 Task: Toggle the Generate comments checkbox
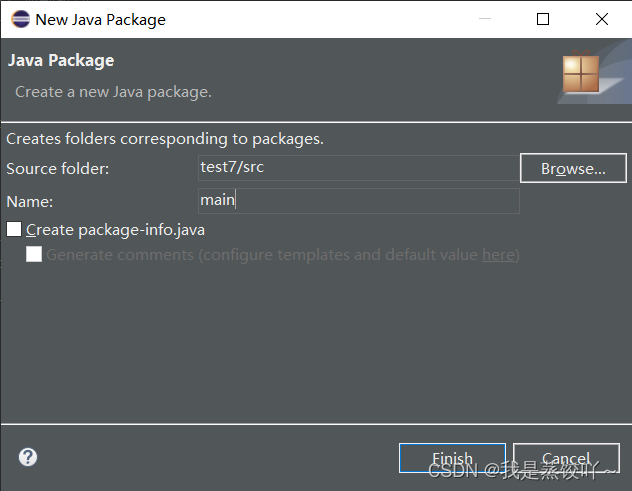tap(34, 254)
